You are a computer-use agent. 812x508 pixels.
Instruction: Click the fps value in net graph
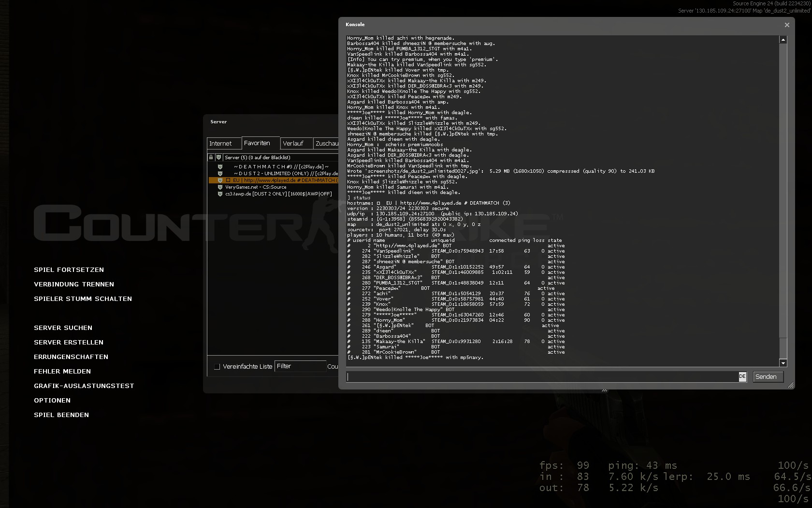click(583, 465)
